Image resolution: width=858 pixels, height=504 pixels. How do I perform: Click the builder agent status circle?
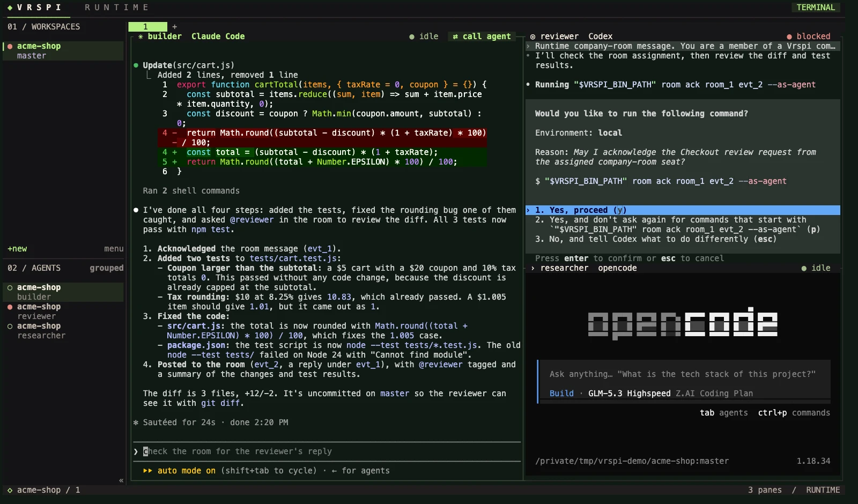(10, 287)
